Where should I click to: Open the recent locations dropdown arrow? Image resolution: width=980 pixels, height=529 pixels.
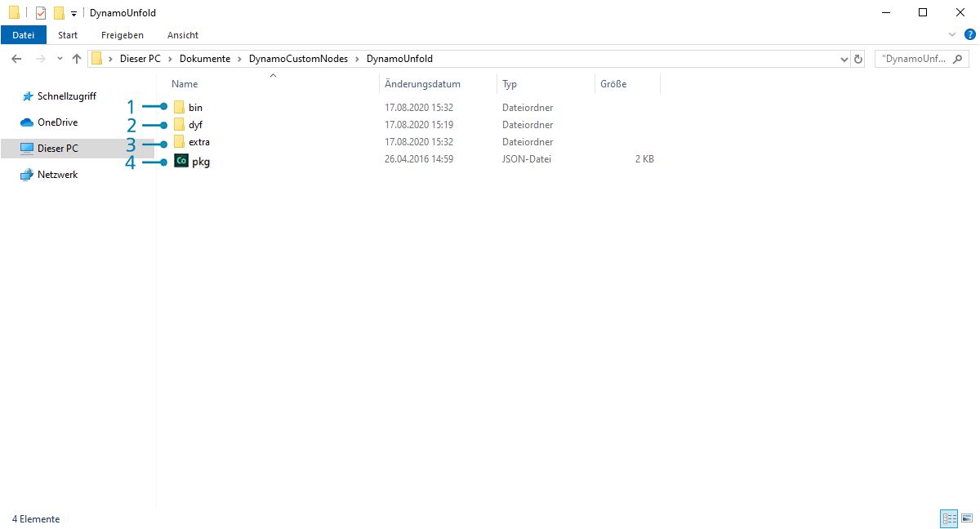60,59
